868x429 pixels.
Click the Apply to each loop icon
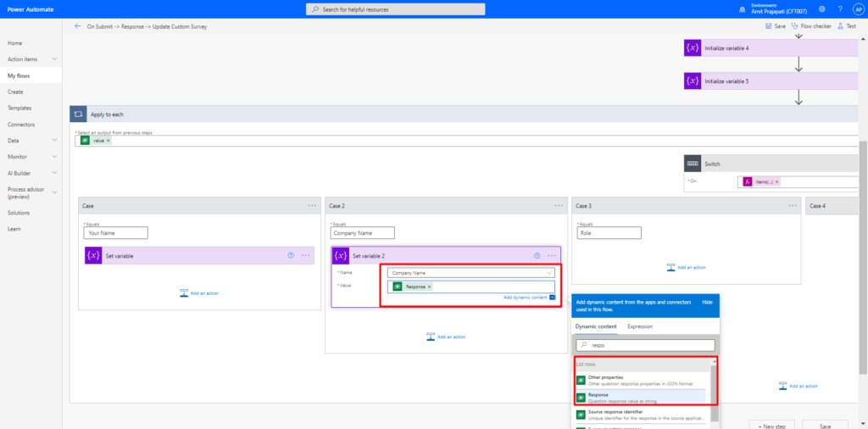(78, 114)
